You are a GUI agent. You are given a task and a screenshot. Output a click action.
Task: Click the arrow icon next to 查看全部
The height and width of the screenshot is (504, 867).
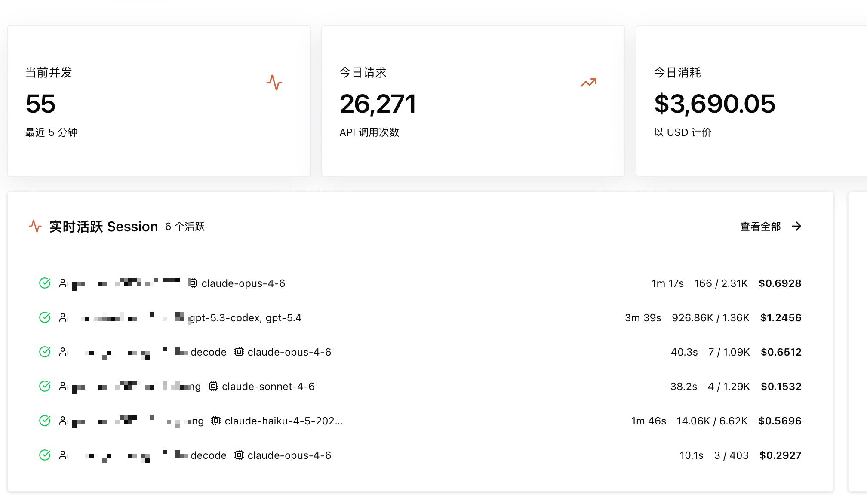796,226
